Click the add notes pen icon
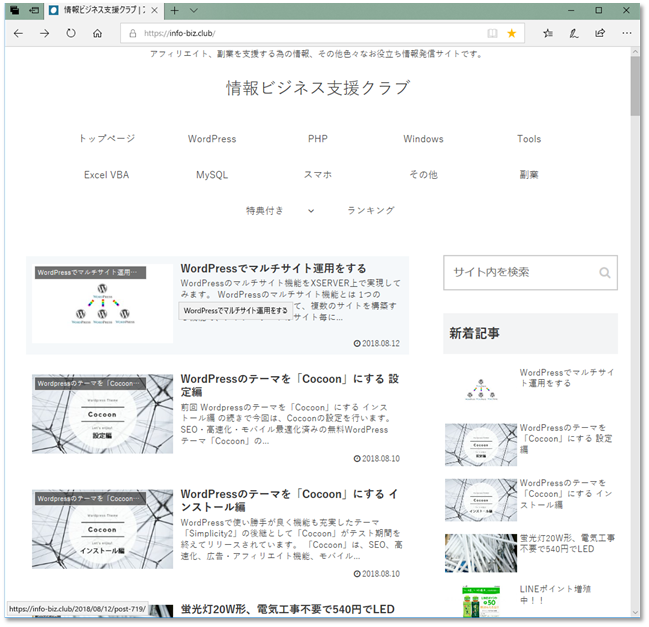 [574, 34]
